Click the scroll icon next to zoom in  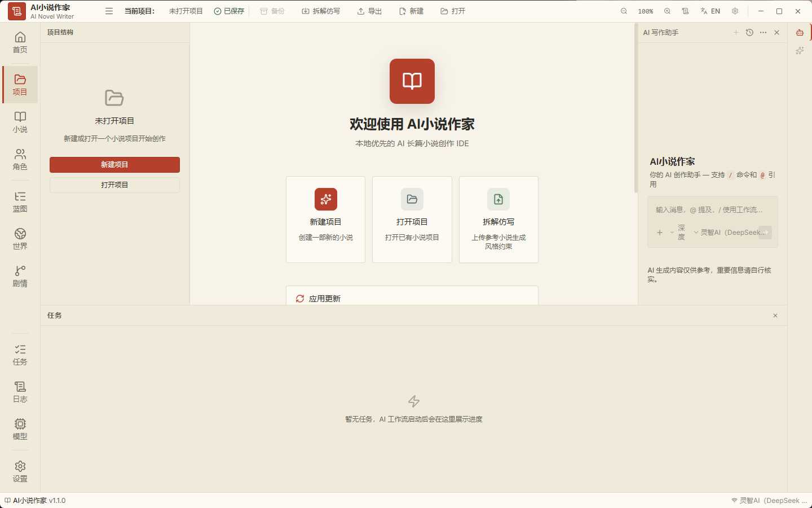tap(685, 11)
